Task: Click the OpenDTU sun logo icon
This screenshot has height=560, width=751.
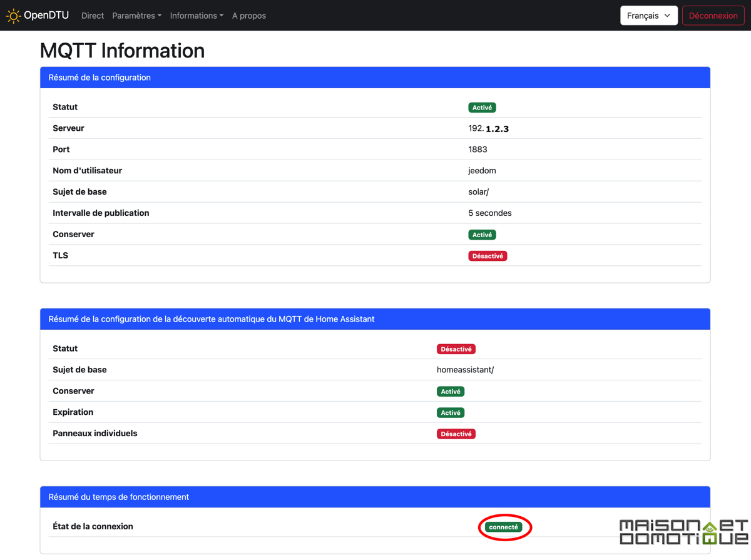Action: pos(13,16)
